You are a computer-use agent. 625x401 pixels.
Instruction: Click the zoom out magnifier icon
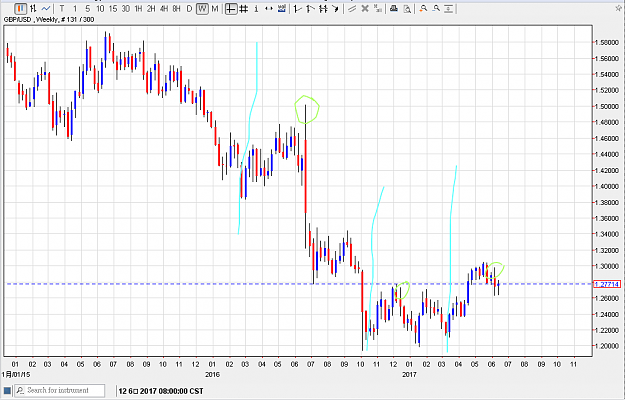[x=436, y=8]
